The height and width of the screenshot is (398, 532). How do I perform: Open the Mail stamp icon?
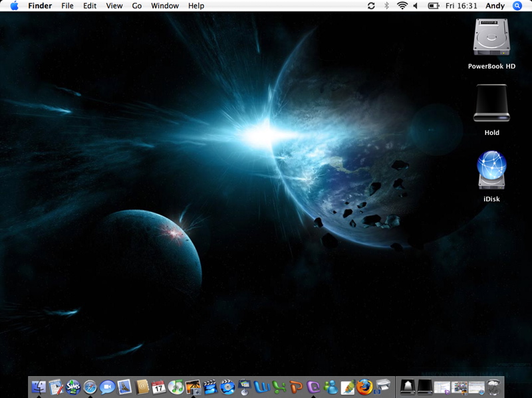coord(124,387)
